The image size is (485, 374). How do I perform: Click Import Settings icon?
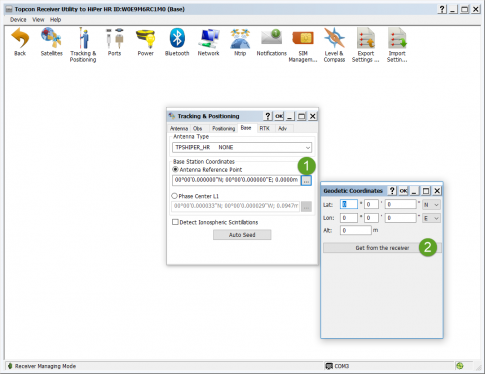coord(397,45)
